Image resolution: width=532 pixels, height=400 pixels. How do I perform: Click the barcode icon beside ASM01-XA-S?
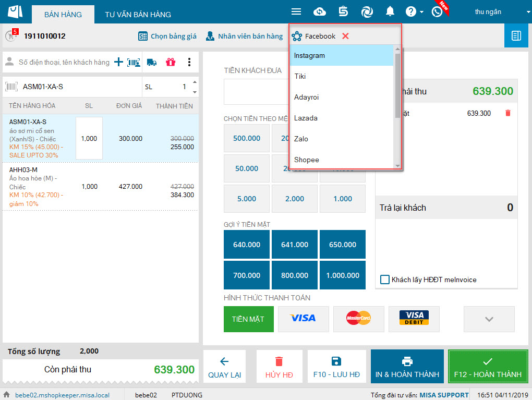point(11,87)
